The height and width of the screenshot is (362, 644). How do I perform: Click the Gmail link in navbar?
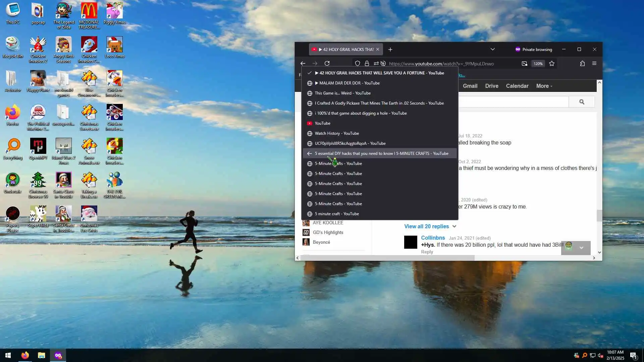pyautogui.click(x=470, y=86)
